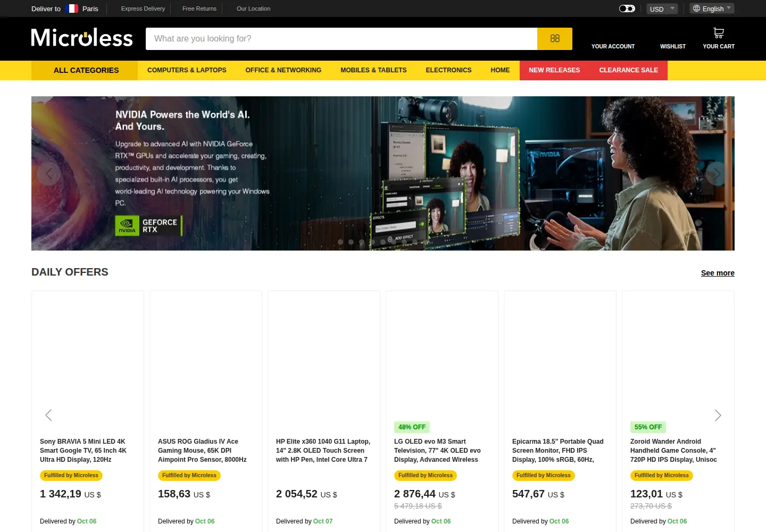View the HP Elite x360 1040 G11 Laptop
Screen dimensions: 766x532
coord(323,451)
